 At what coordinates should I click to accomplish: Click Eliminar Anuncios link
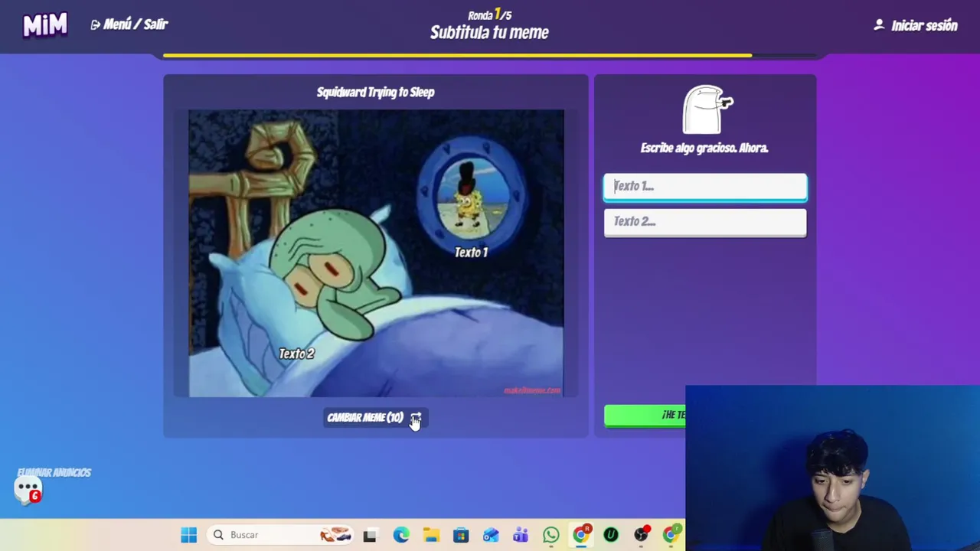(x=54, y=472)
